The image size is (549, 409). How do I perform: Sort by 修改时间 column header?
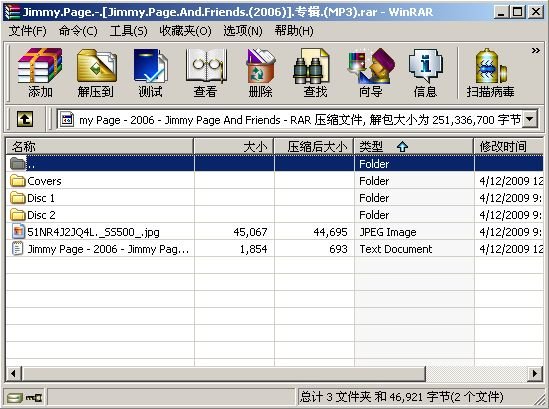pyautogui.click(x=508, y=146)
